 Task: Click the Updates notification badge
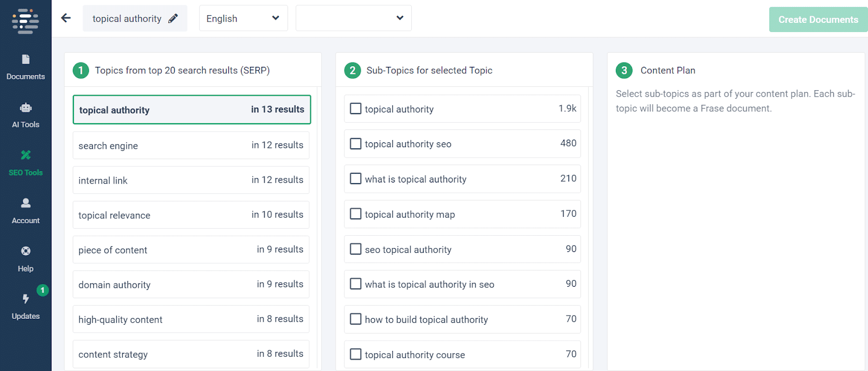pyautogui.click(x=43, y=290)
